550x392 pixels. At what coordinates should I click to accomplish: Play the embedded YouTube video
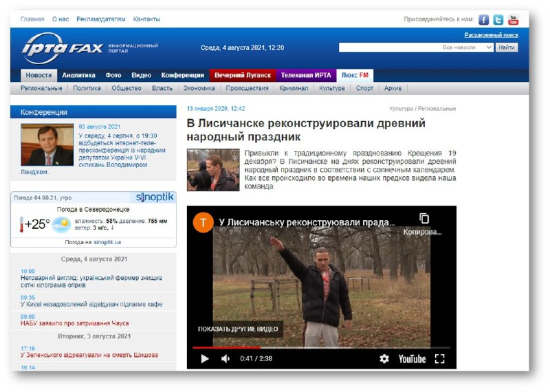204,359
